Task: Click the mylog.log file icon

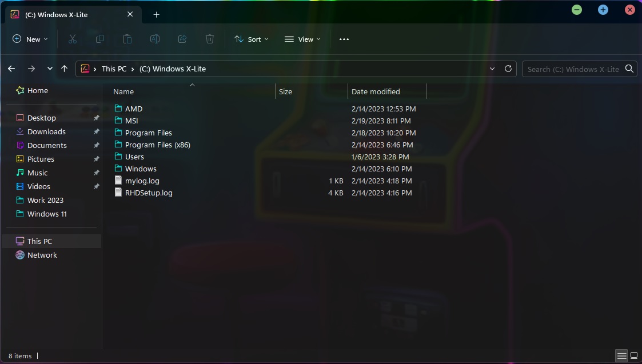Action: (x=118, y=180)
